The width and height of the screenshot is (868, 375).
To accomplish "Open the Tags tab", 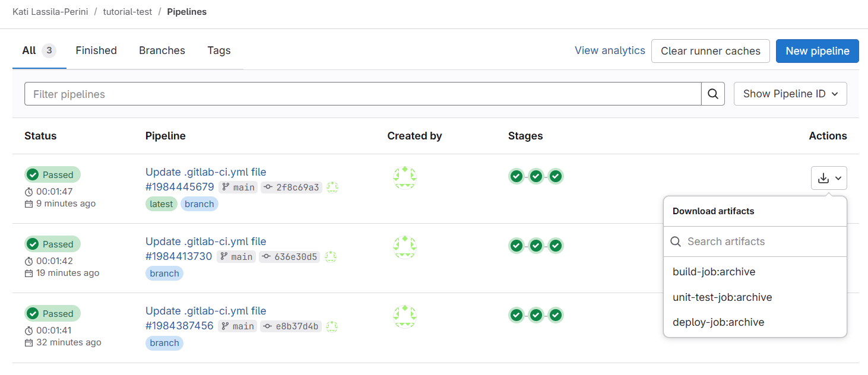I will (x=219, y=50).
